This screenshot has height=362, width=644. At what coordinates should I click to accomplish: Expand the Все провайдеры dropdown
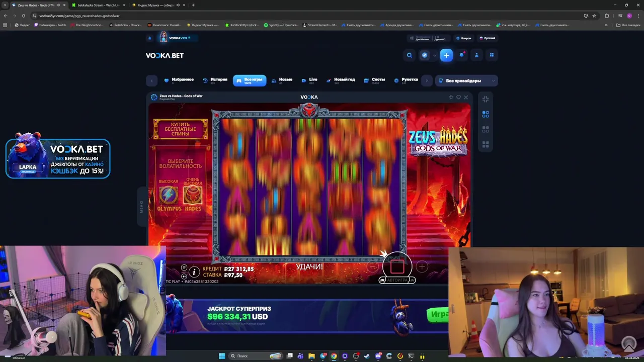(x=466, y=80)
